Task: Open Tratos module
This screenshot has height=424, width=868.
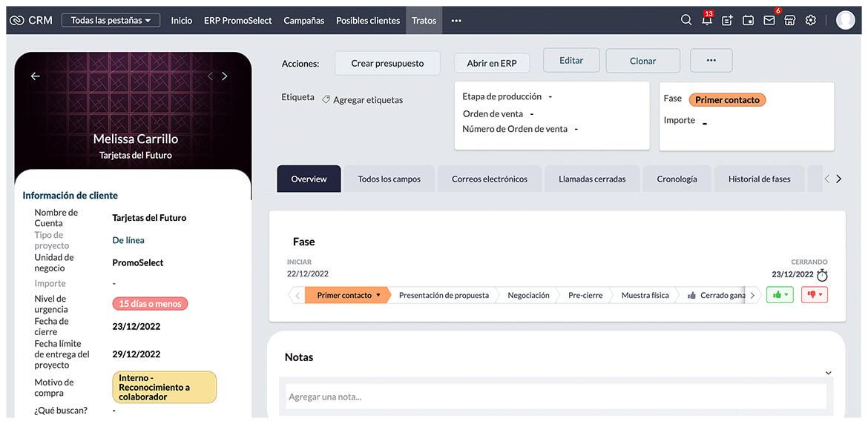Action: pyautogui.click(x=424, y=21)
